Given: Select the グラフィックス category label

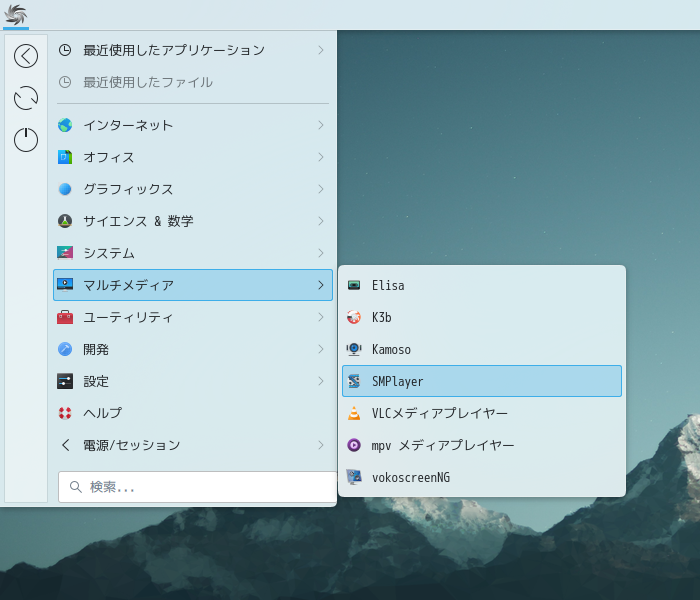Looking at the screenshot, I should point(128,189).
